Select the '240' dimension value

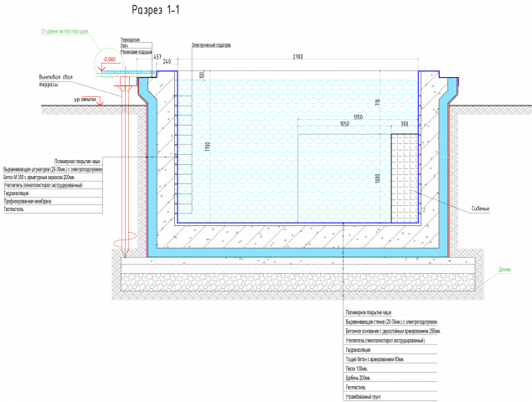pos(167,62)
